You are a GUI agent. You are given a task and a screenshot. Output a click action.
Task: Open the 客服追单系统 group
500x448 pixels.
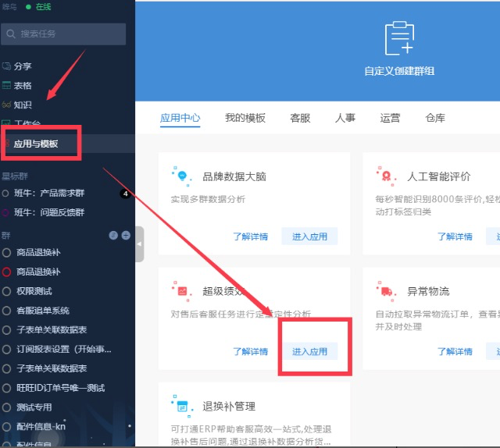(43, 311)
